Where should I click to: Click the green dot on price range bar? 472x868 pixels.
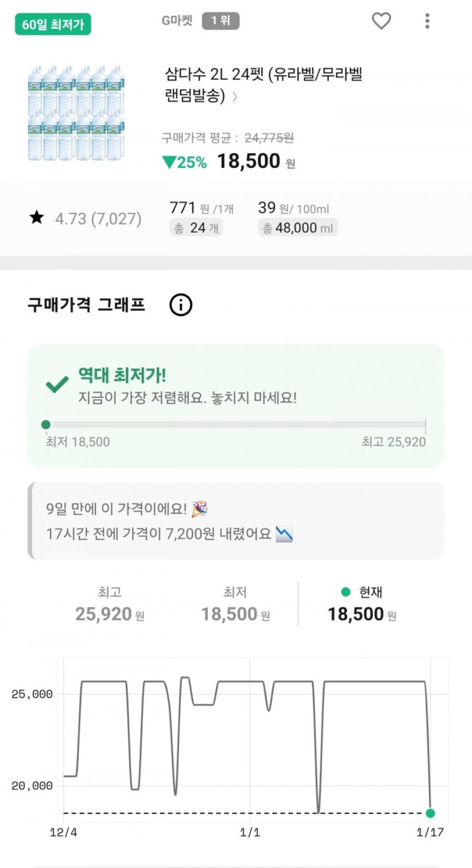[x=45, y=424]
